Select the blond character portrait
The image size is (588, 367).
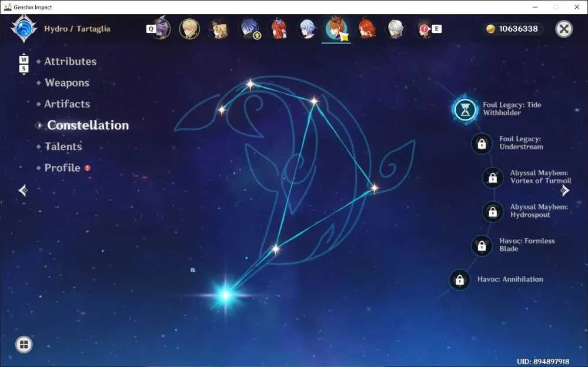189,28
